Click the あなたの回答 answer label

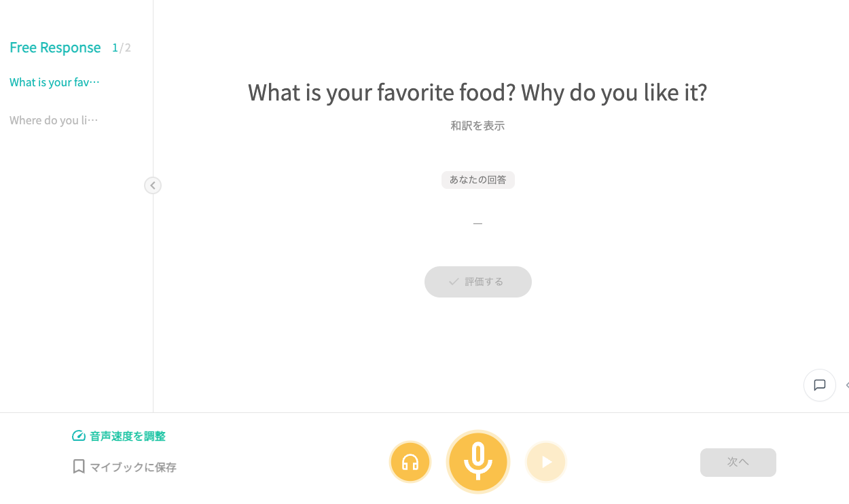[477, 180]
